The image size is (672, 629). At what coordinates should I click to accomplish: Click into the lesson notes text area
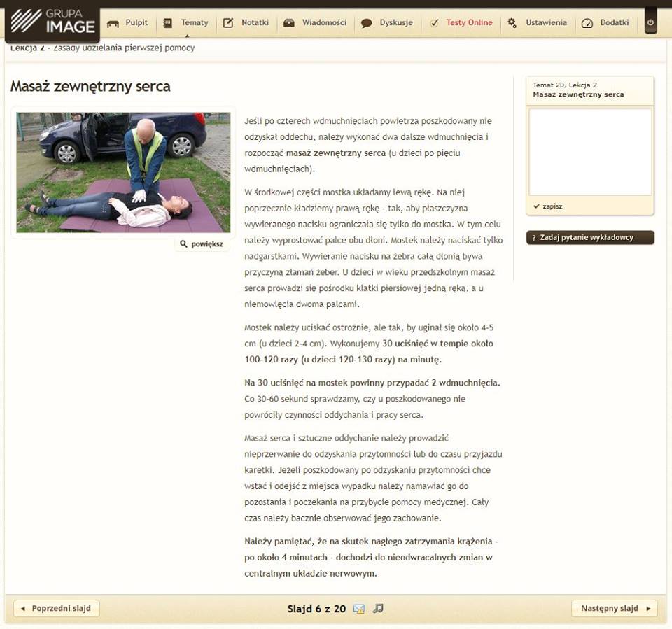(x=590, y=152)
